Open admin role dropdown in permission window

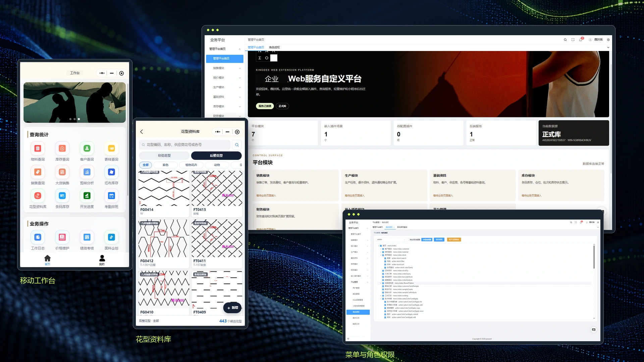tap(391, 240)
